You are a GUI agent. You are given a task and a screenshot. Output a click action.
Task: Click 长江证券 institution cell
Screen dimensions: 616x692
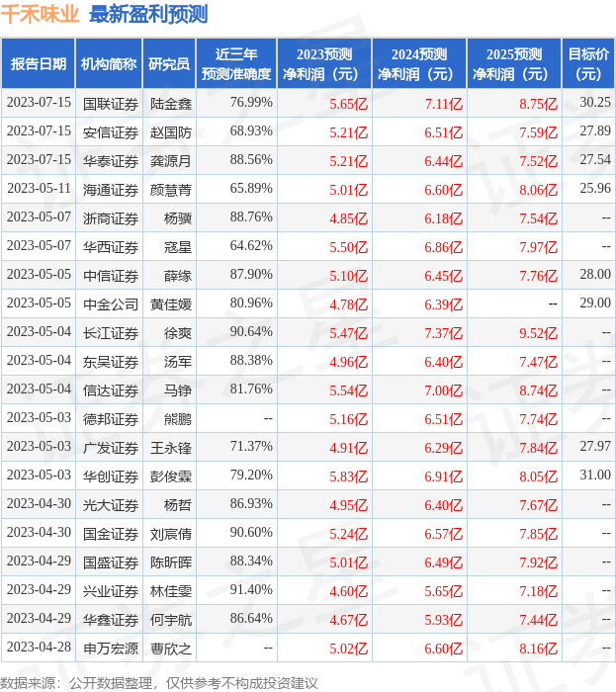(x=111, y=333)
